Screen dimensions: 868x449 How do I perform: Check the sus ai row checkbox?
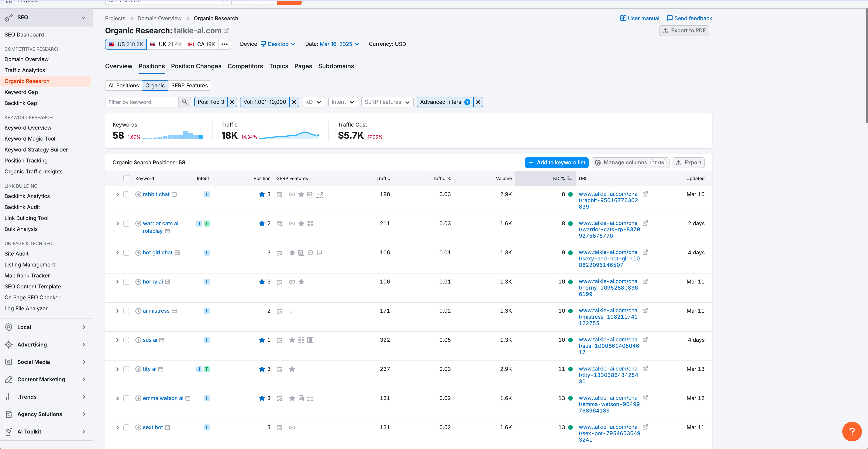coord(126,340)
